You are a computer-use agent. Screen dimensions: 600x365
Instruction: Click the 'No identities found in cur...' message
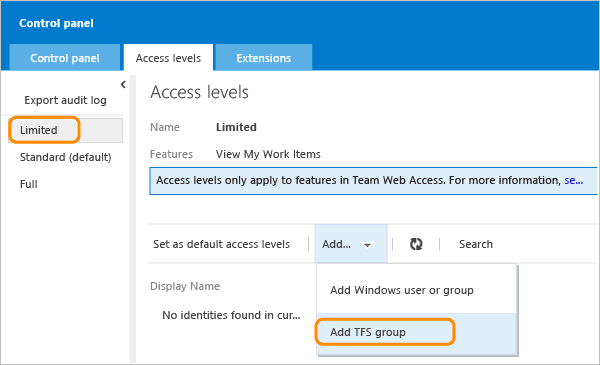231,315
